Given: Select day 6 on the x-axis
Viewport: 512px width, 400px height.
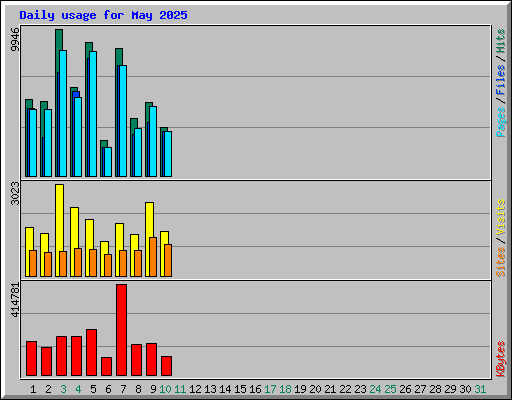Looking at the screenshot, I should pos(108,389).
